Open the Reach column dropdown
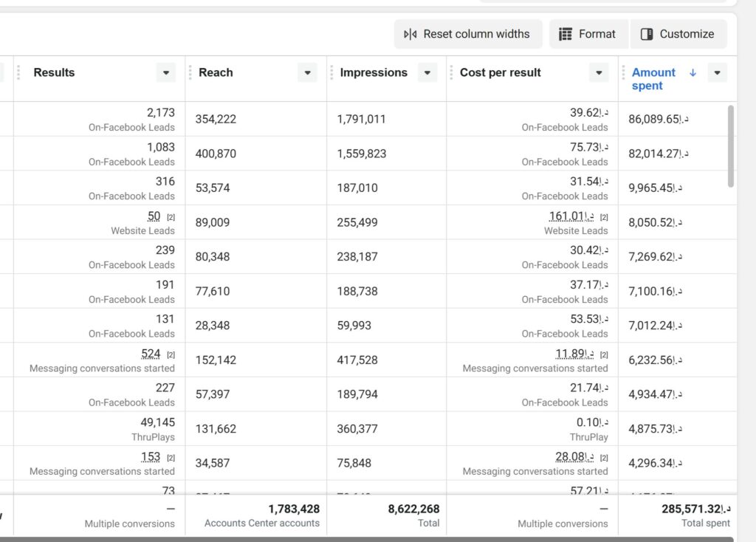756x542 pixels. pos(307,73)
